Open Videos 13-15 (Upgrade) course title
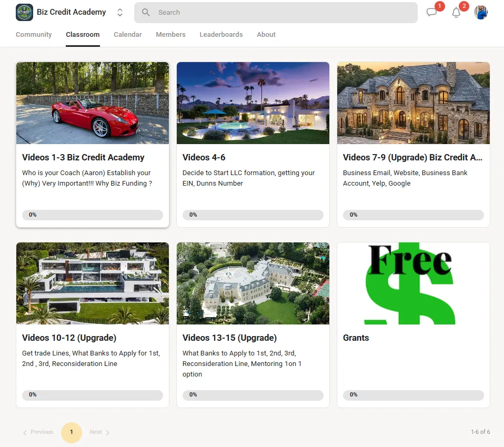The width and height of the screenshot is (504, 447). (x=229, y=338)
